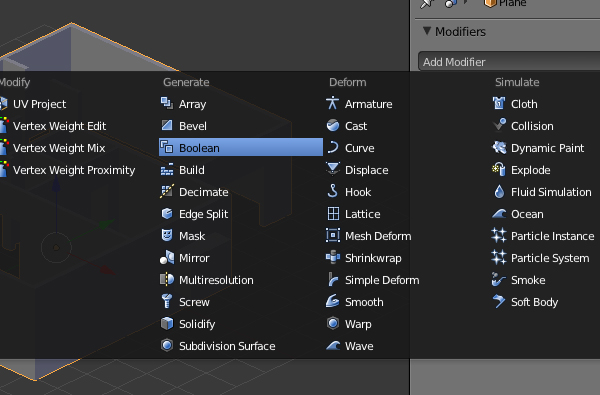Click the Build modifier icon
Screen dimensions: 600x395
click(x=167, y=170)
